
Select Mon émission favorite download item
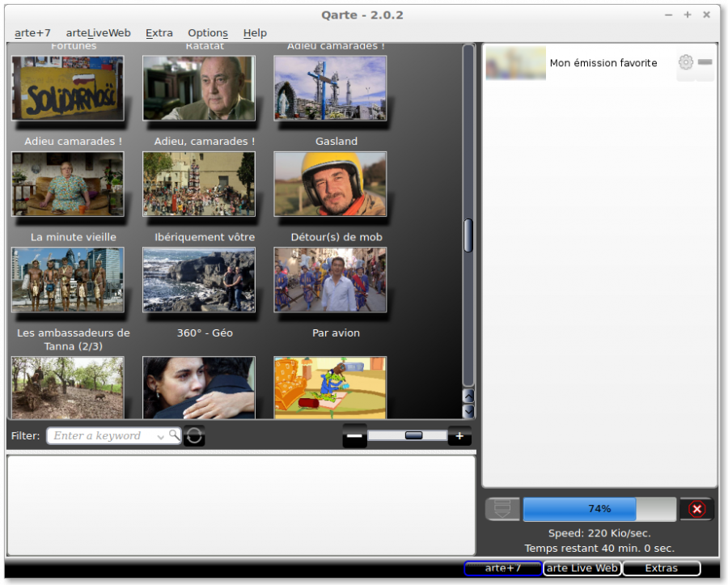(x=599, y=63)
